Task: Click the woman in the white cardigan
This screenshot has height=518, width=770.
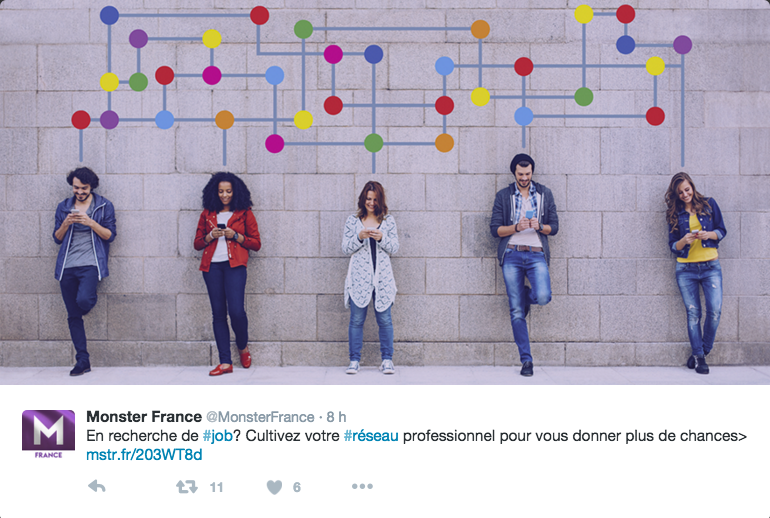Action: pos(371,277)
